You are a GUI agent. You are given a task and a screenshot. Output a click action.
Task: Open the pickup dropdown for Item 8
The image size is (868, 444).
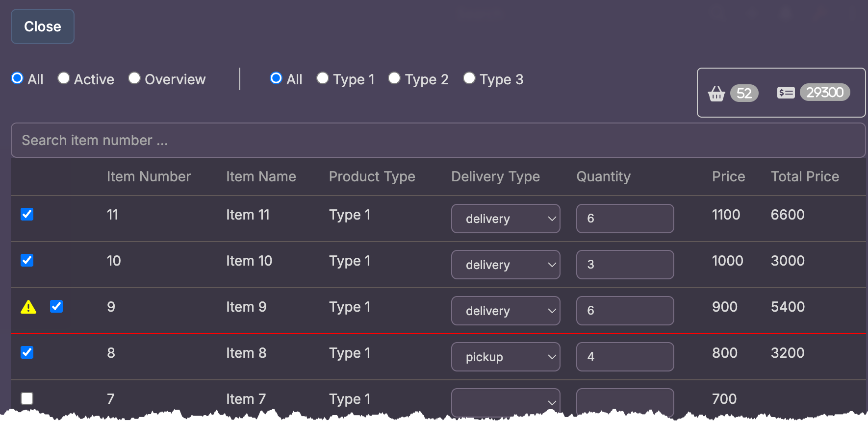[506, 357]
